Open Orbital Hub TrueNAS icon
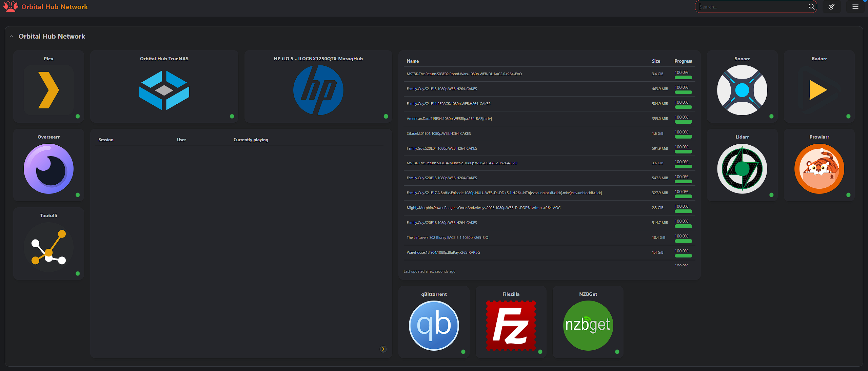Viewport: 868px width, 371px height. 164,90
